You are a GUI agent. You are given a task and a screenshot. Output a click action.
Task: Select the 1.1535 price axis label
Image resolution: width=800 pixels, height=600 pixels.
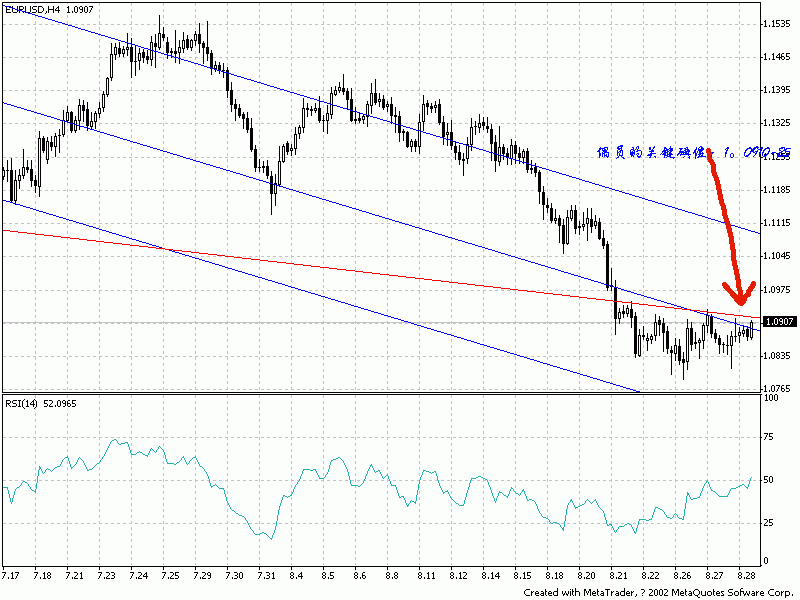click(x=777, y=24)
